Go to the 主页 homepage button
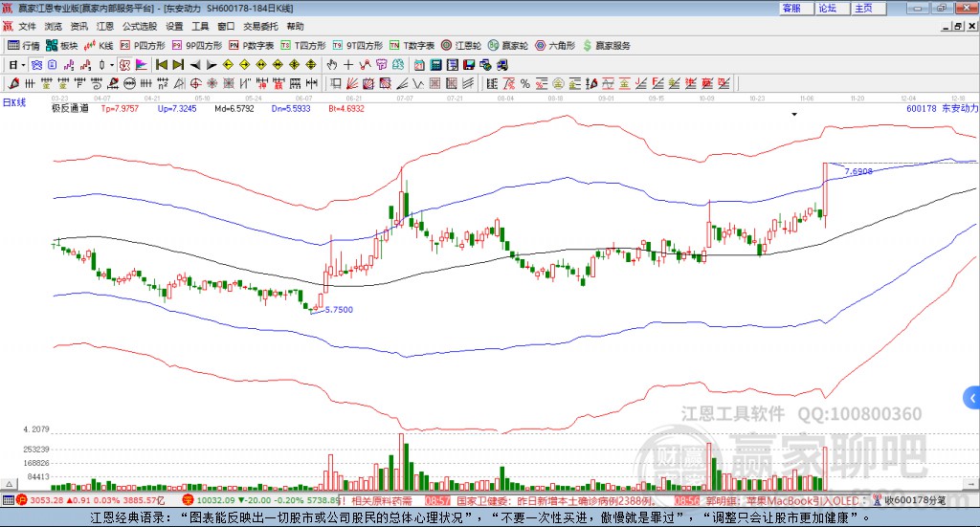The height and width of the screenshot is (527, 980). pos(863,8)
